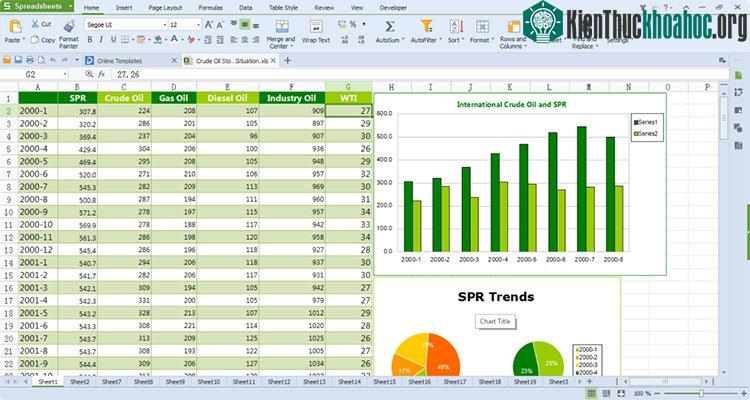Activate the Format Painter tool
The width and height of the screenshot is (750, 400).
68,34
